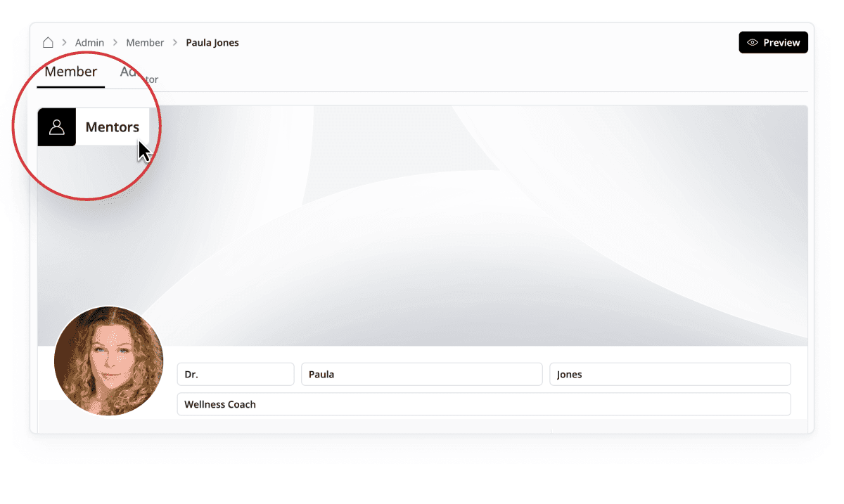
Task: Edit the Wellness Coach job title field
Action: [x=483, y=405]
